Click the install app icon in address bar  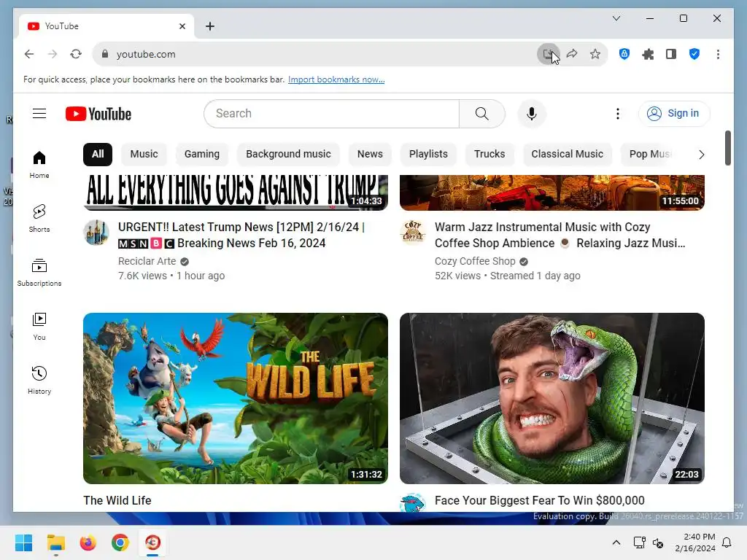pyautogui.click(x=549, y=54)
